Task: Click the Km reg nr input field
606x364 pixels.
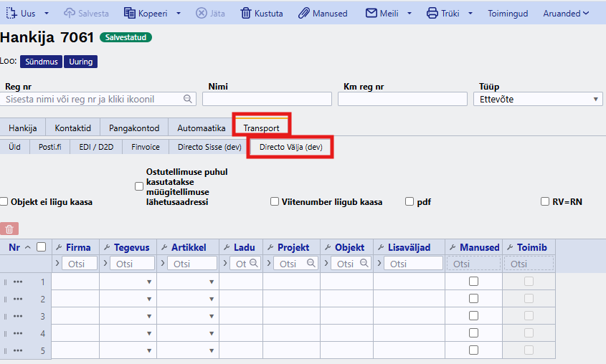Action: pyautogui.click(x=403, y=99)
